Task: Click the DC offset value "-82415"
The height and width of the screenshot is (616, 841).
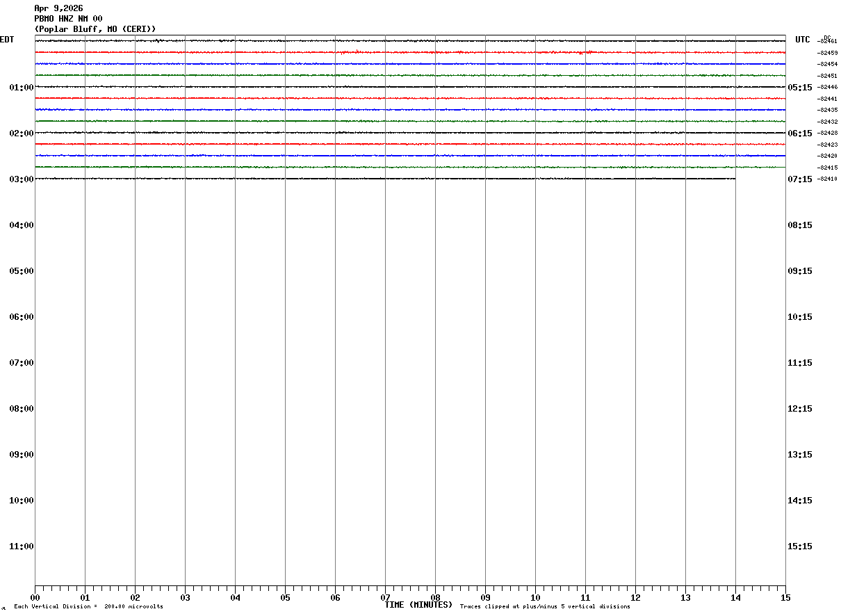Action: click(x=827, y=168)
